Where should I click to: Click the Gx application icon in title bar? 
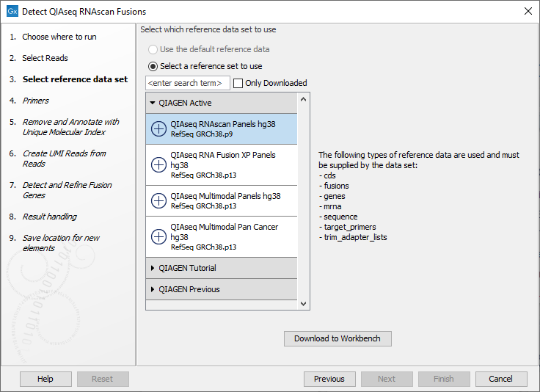[12, 12]
